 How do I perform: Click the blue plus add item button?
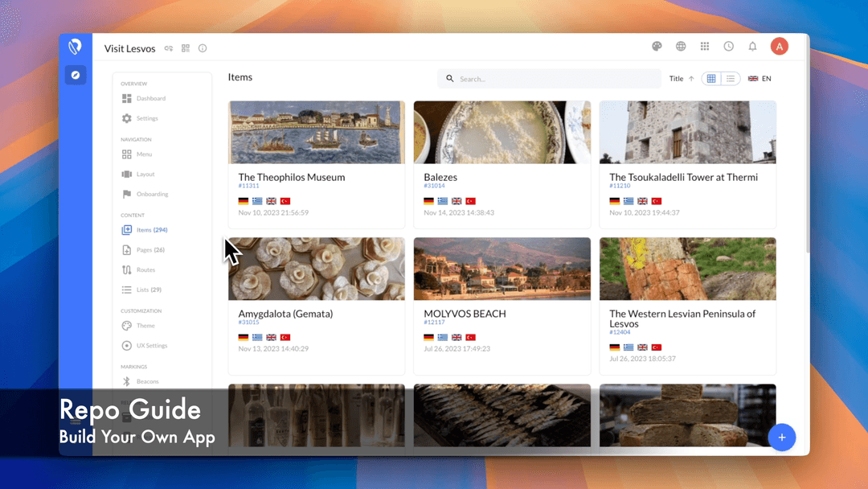click(x=782, y=438)
